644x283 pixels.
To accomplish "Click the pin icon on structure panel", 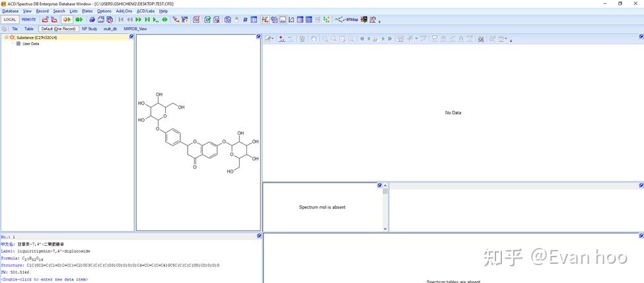I will (258, 36).
